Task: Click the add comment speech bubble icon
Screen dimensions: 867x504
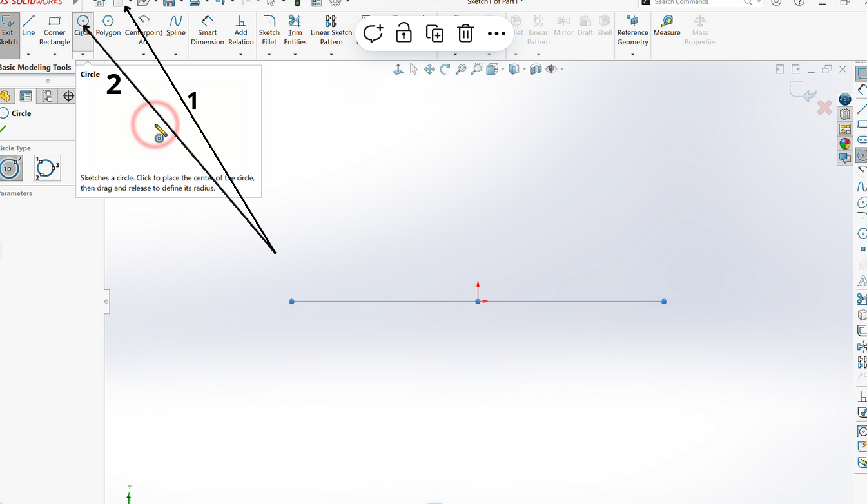Action: coord(373,34)
